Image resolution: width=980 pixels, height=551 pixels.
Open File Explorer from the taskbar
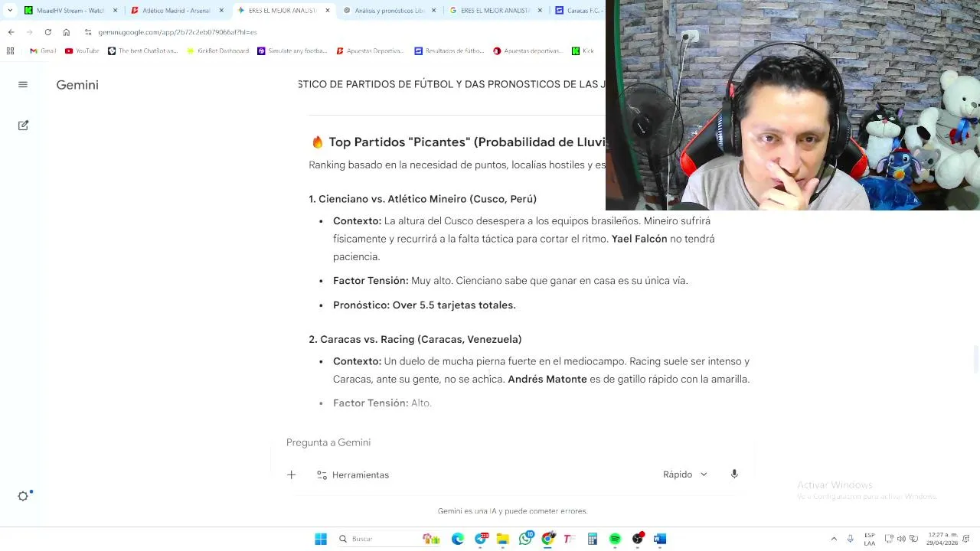(503, 539)
